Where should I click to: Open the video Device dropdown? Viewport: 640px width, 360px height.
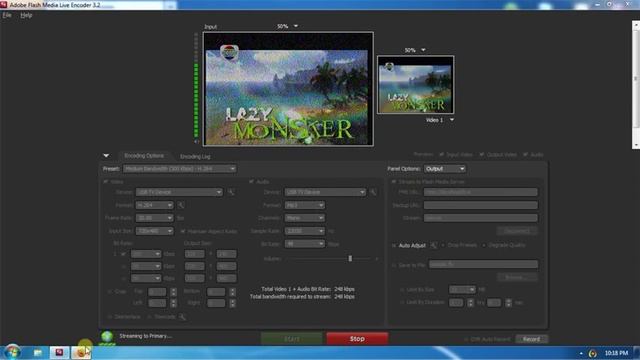coord(179,192)
